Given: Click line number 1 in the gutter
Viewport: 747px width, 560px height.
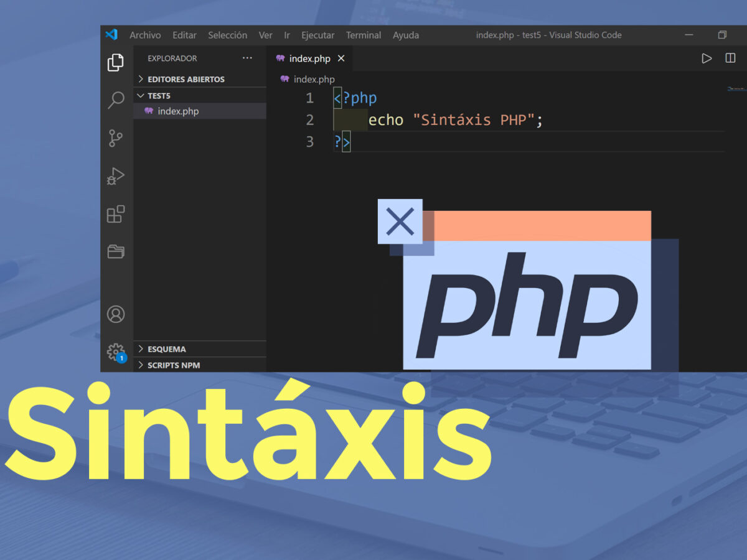Looking at the screenshot, I should (309, 98).
